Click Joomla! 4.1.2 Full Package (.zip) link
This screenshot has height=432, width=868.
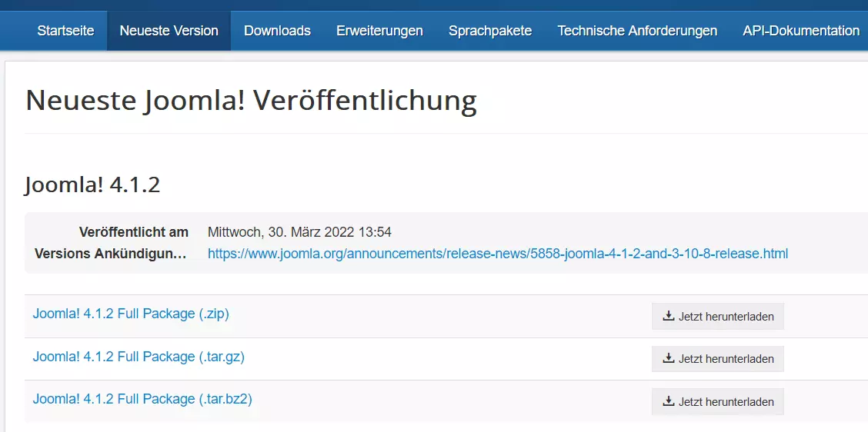click(x=131, y=314)
